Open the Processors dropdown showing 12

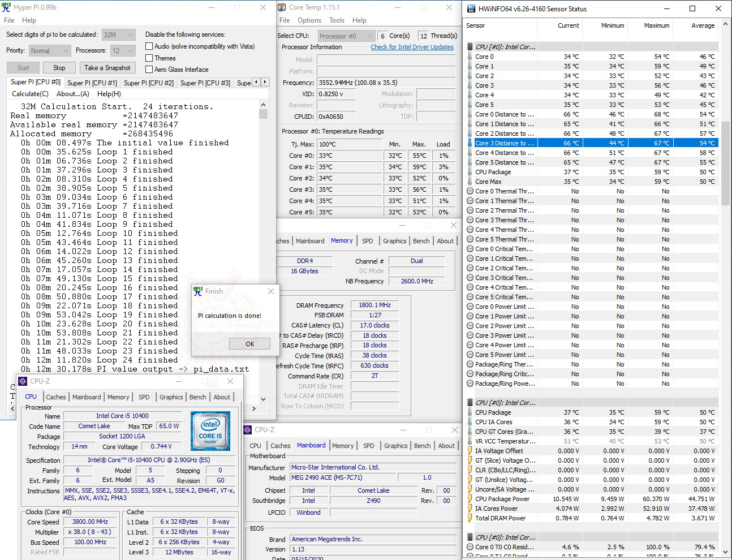pyautogui.click(x=123, y=51)
